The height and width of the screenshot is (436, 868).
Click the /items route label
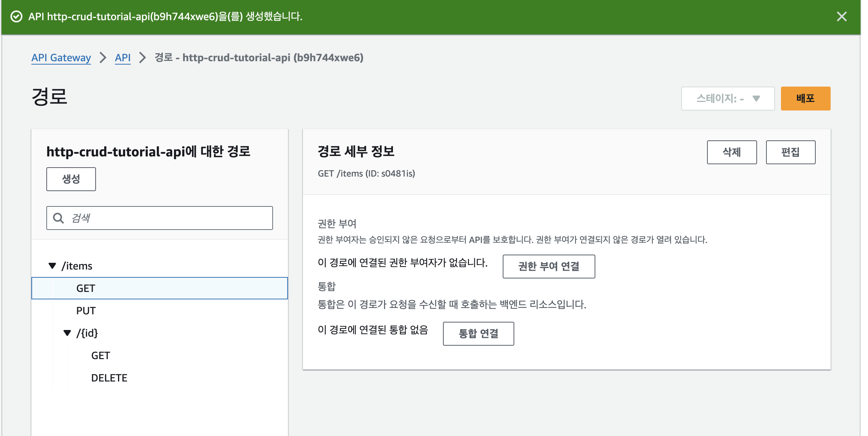click(x=77, y=266)
